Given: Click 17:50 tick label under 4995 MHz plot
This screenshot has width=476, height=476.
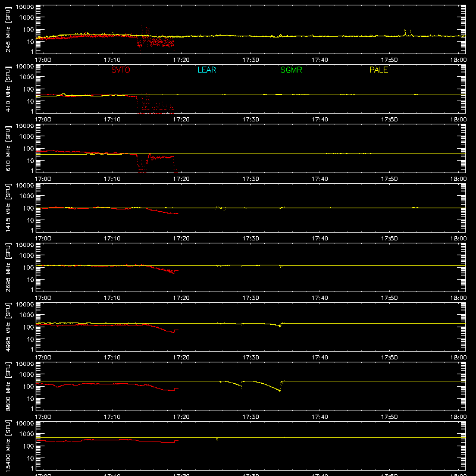Looking at the screenshot, I should pyautogui.click(x=390, y=358).
